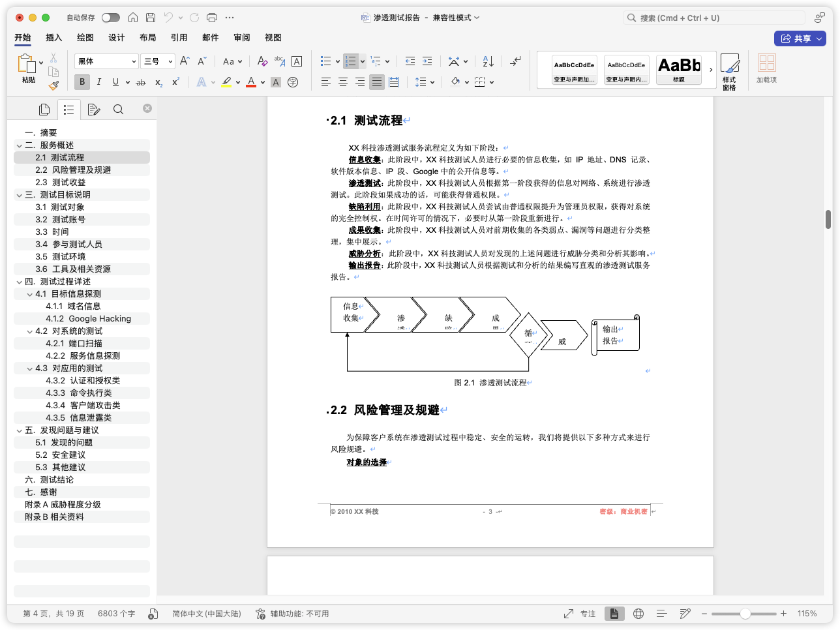Click the 共享 share button
Image resolution: width=840 pixels, height=630 pixels.
(800, 38)
